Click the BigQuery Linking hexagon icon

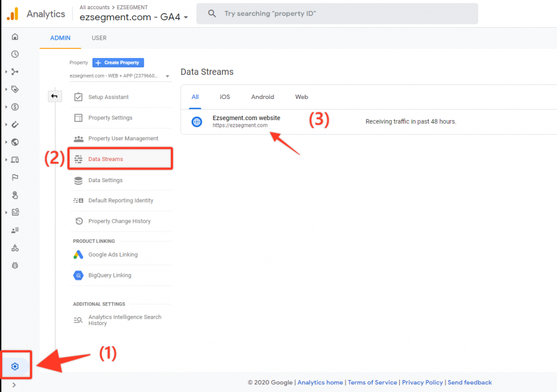[x=78, y=275]
